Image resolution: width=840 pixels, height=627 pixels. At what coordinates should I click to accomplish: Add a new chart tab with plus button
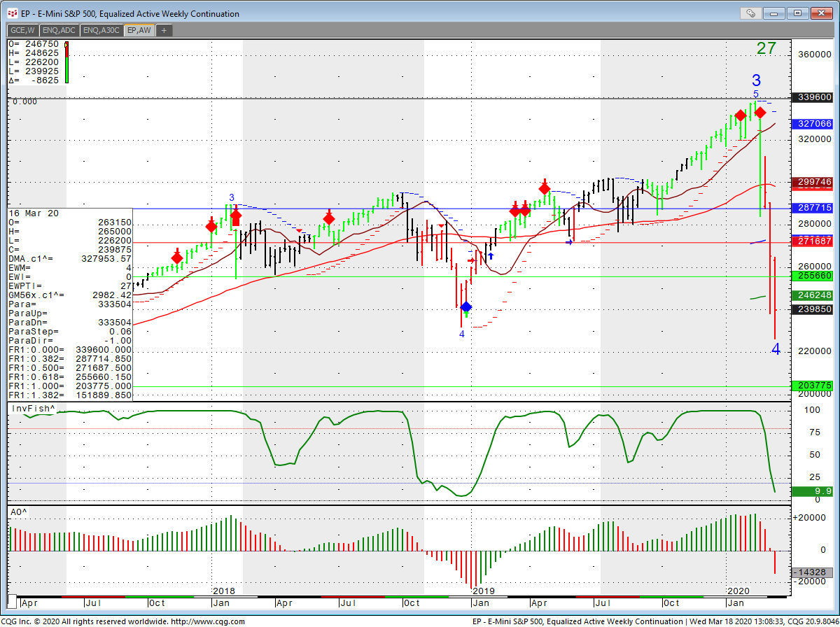click(164, 30)
